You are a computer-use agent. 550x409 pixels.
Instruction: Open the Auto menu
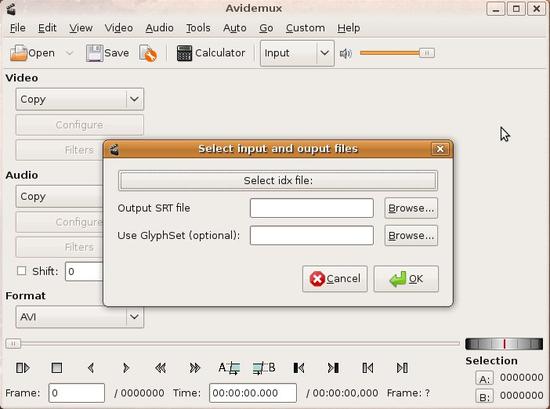point(235,28)
